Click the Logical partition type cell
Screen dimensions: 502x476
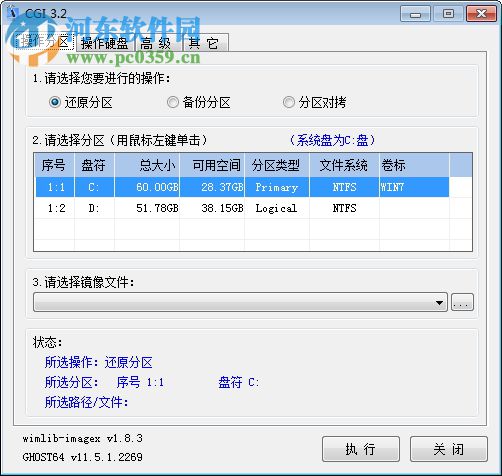coord(276,209)
